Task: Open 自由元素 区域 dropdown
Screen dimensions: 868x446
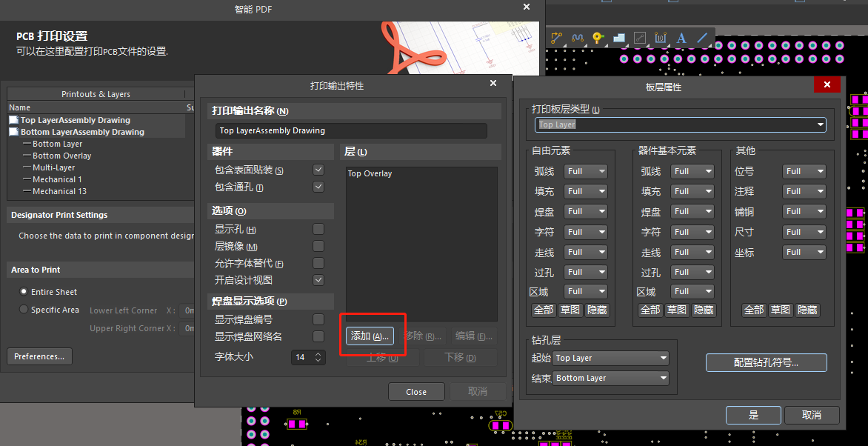Action: 586,291
